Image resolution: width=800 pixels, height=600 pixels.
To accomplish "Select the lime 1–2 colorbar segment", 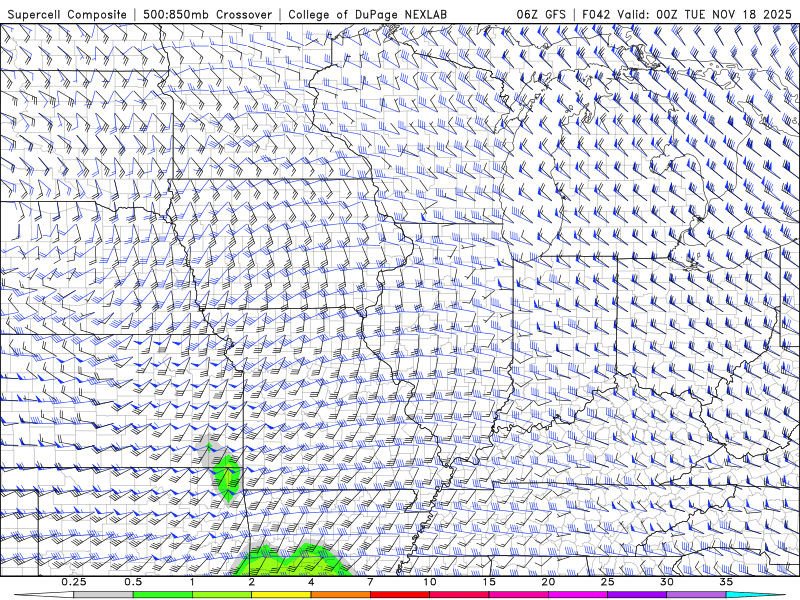I will pyautogui.click(x=222, y=595).
